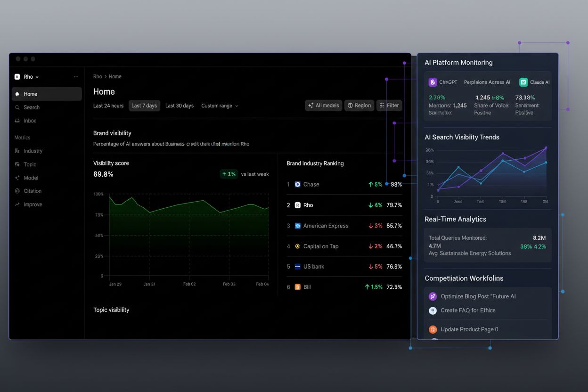Viewport: 588px width, 392px height.
Task: Click the ChatGPT platform icon
Action: [433, 82]
